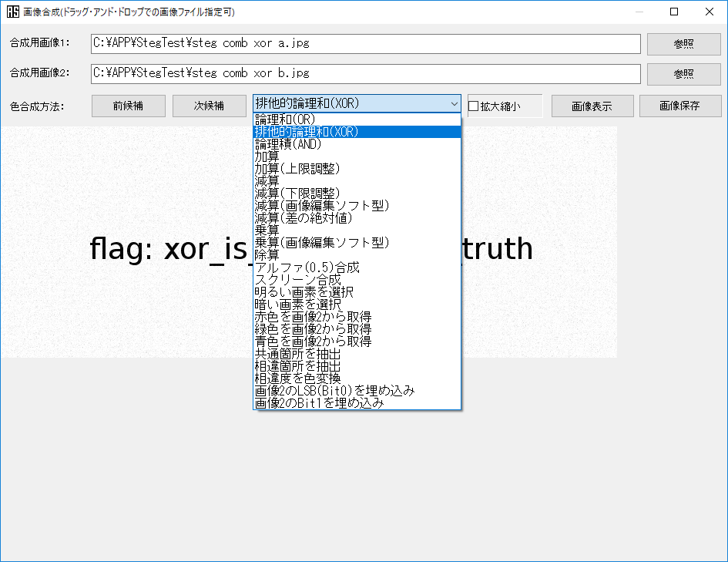
Task: Click the 合成用画像2 label
Action: click(x=40, y=73)
